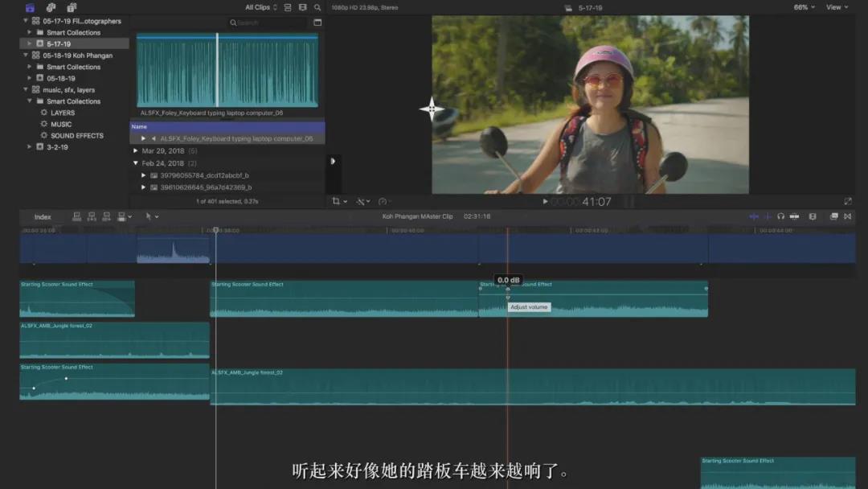Play the video in the viewer

(x=545, y=202)
